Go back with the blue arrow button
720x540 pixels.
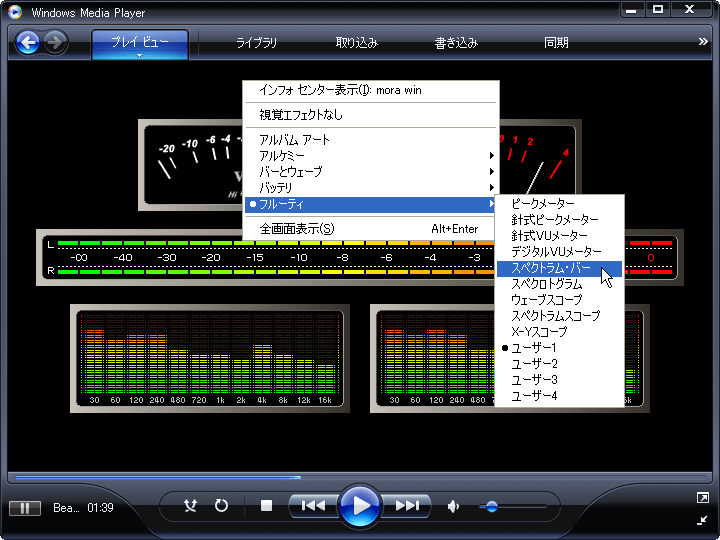click(28, 43)
